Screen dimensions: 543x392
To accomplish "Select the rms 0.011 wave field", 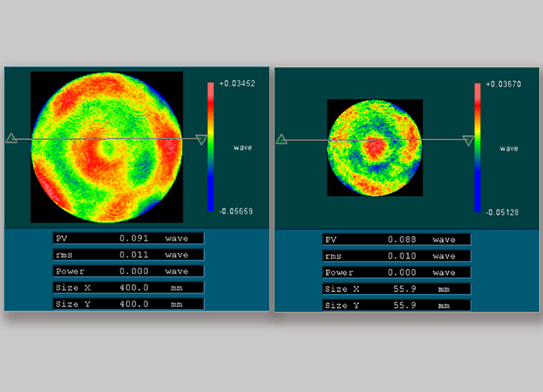I will (x=128, y=255).
